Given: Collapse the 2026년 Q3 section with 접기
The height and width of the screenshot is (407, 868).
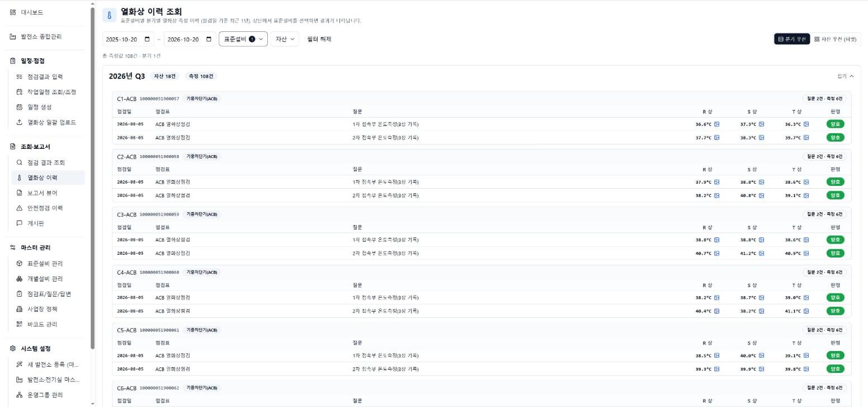Looking at the screenshot, I should [x=846, y=76].
